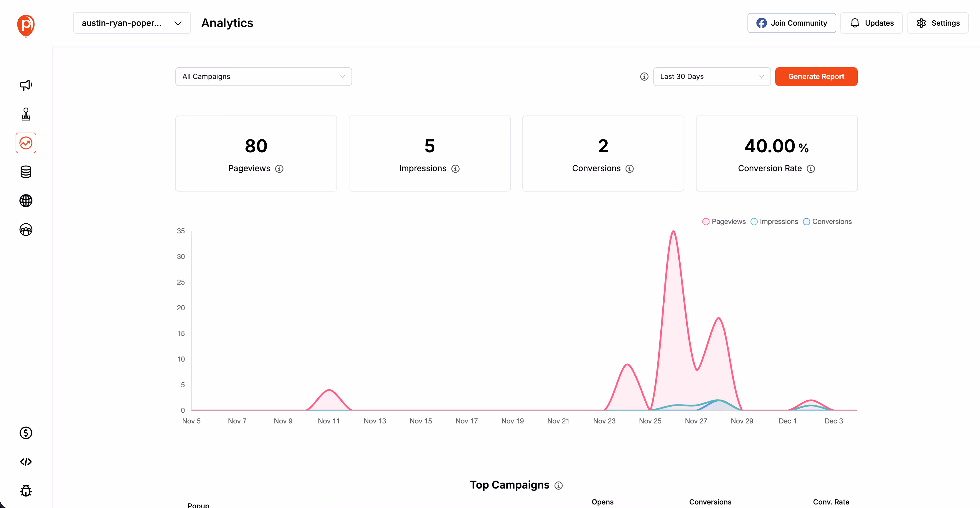Open the database leads icon in sidebar
The width and height of the screenshot is (980, 508).
(x=26, y=171)
